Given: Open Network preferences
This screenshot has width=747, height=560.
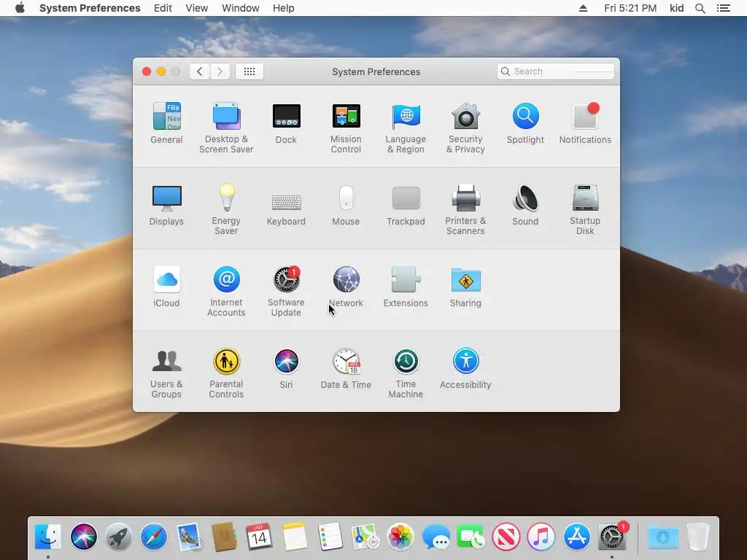Looking at the screenshot, I should coord(346,287).
